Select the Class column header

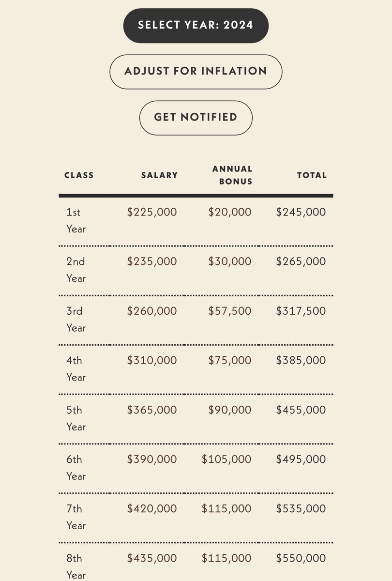[x=79, y=175]
